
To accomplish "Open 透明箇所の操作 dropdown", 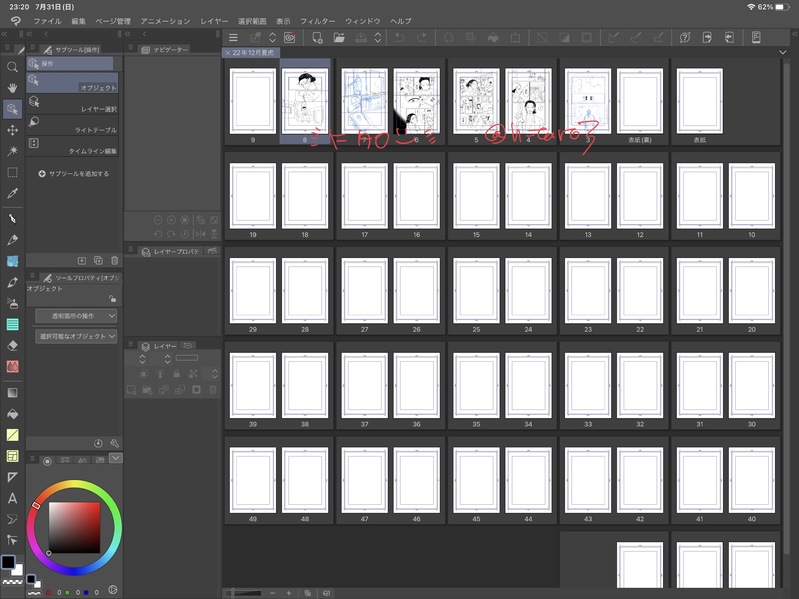I will pyautogui.click(x=76, y=316).
